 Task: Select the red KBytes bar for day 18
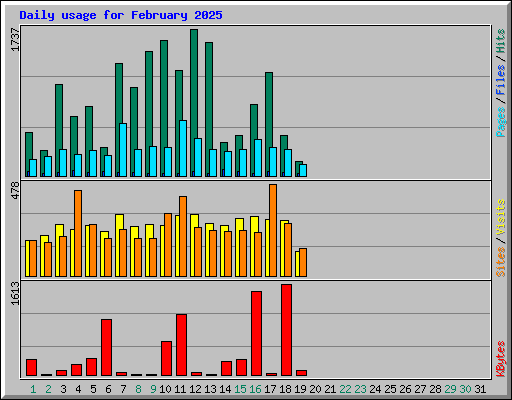pos(286,330)
